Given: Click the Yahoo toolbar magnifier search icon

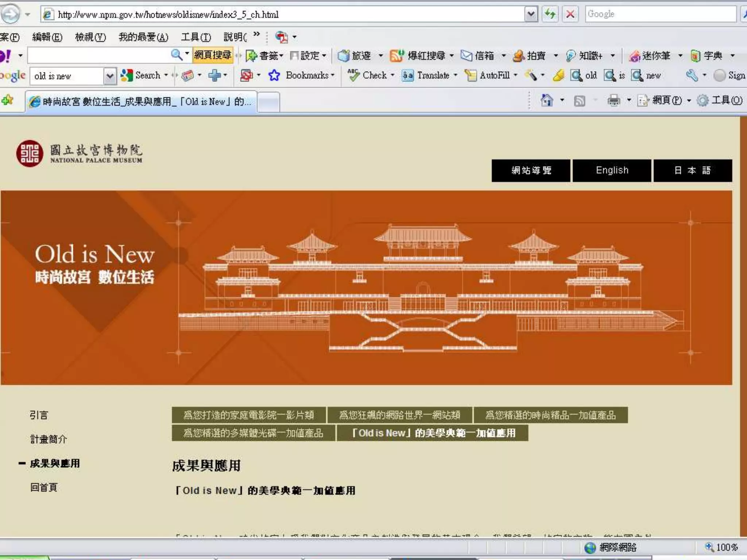Looking at the screenshot, I should click(x=177, y=55).
